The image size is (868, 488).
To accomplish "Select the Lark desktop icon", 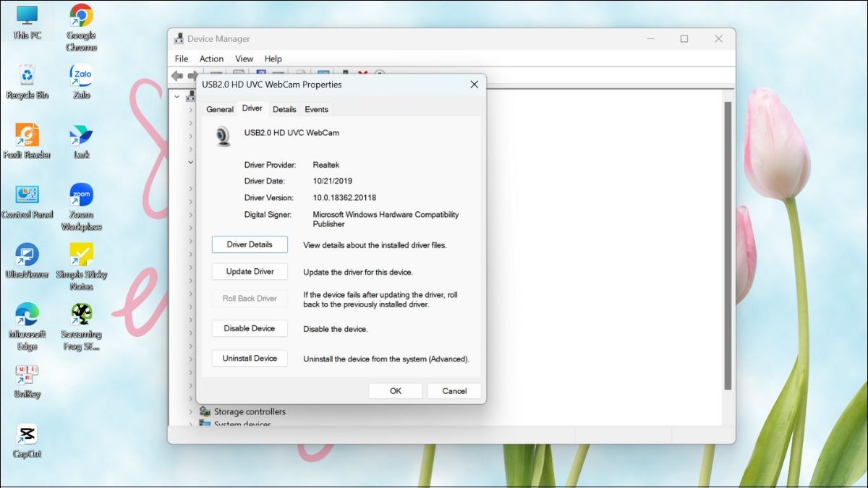I will click(x=81, y=142).
